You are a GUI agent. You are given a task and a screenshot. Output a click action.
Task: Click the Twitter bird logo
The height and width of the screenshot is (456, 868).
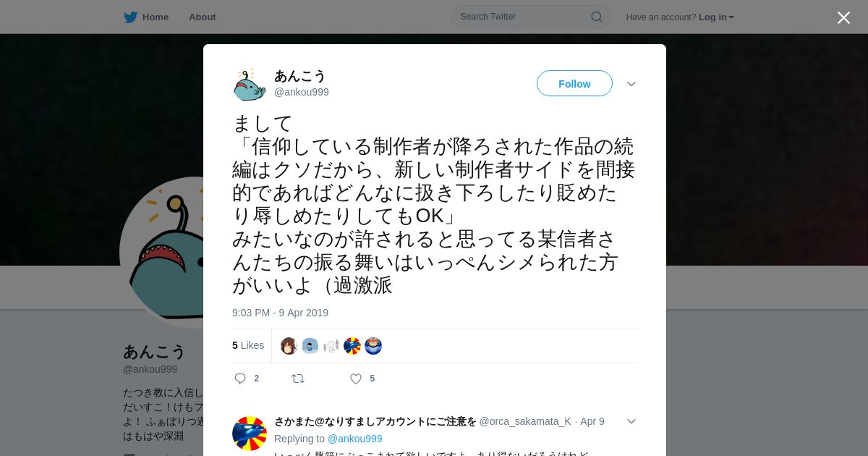coord(130,17)
